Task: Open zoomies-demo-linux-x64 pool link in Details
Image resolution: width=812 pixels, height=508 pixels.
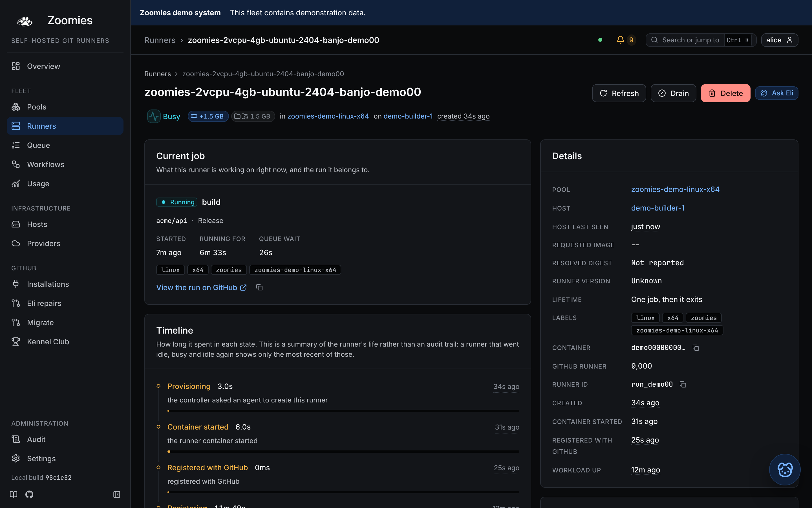Action: (675, 189)
